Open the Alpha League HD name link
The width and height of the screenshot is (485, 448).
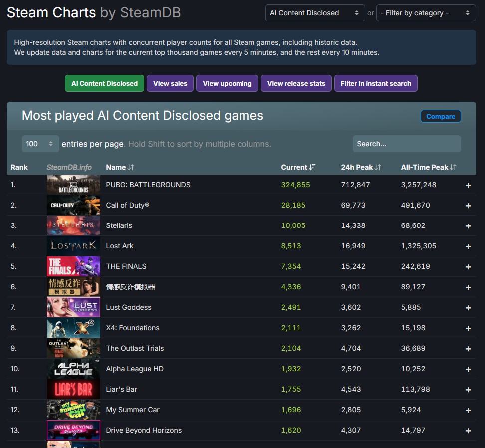pyautogui.click(x=135, y=369)
